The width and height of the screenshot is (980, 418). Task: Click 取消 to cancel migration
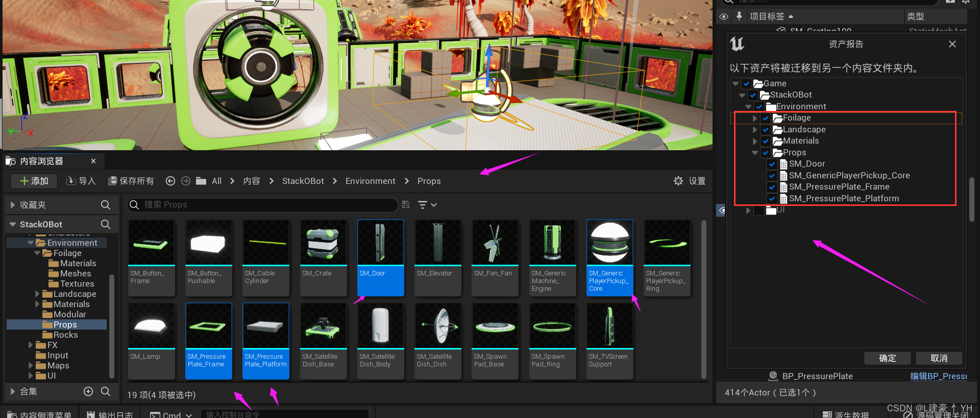(x=939, y=358)
